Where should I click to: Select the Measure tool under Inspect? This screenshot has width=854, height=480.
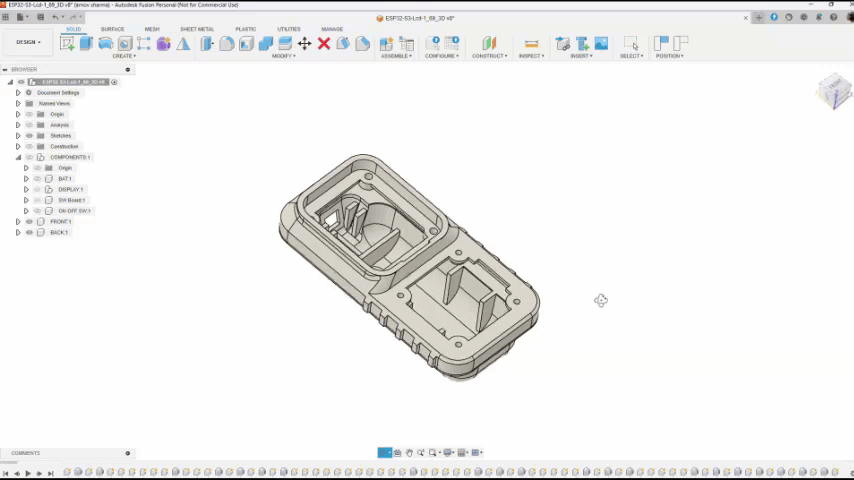[532, 44]
